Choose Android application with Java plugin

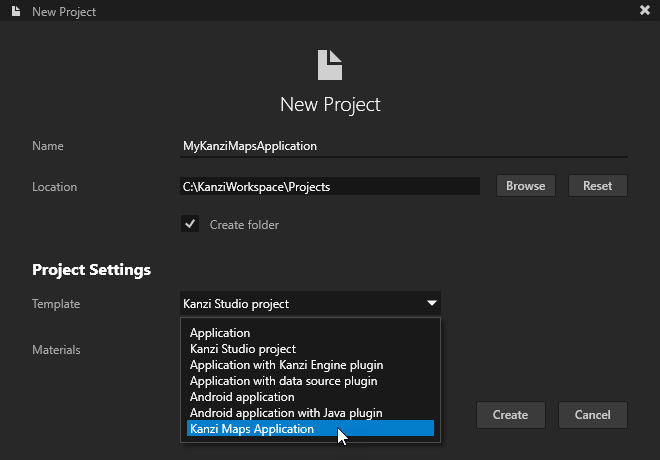tap(310, 413)
